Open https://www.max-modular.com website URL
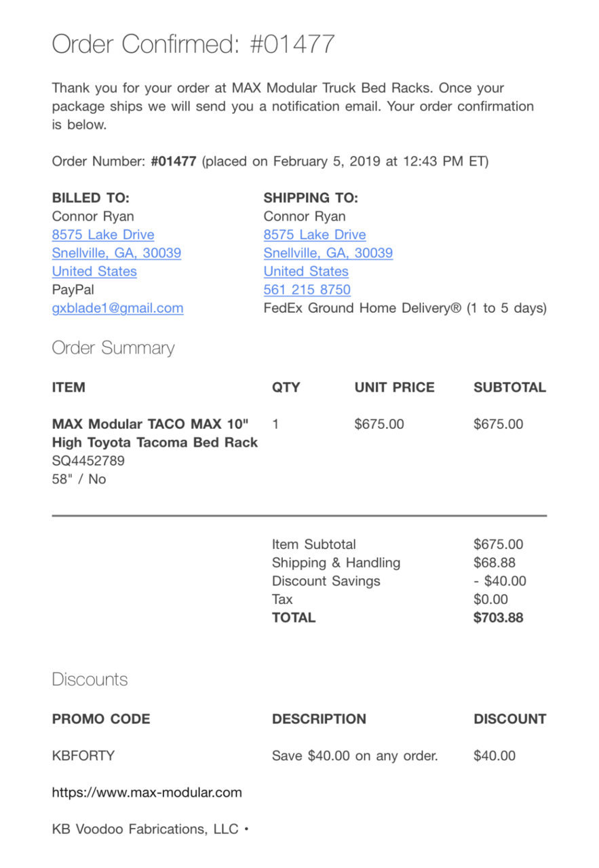Image resolution: width=599 pixels, height=868 pixels. 147,793
